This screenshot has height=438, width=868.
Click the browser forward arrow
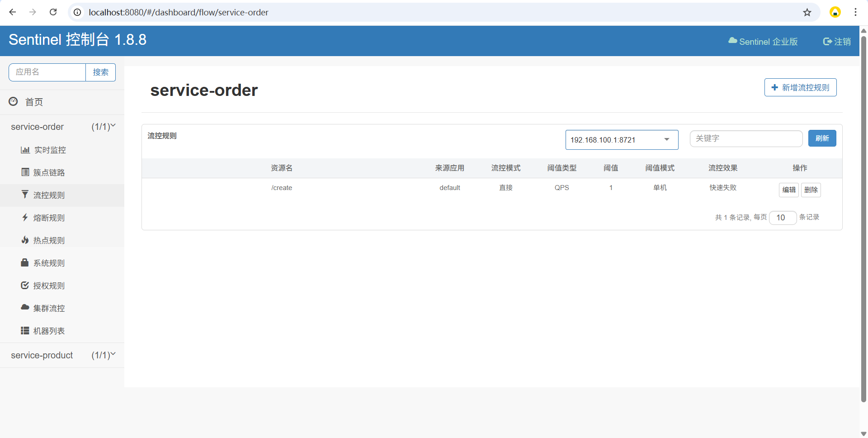pos(33,12)
